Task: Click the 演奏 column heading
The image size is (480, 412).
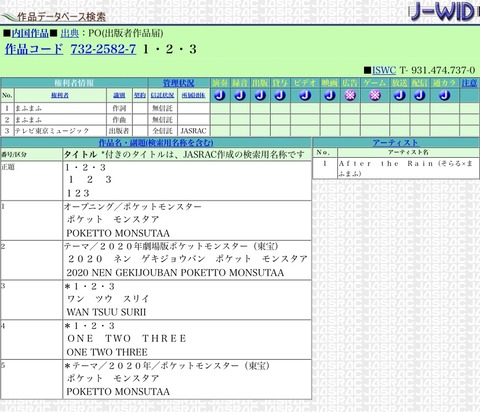Action: click(x=220, y=83)
